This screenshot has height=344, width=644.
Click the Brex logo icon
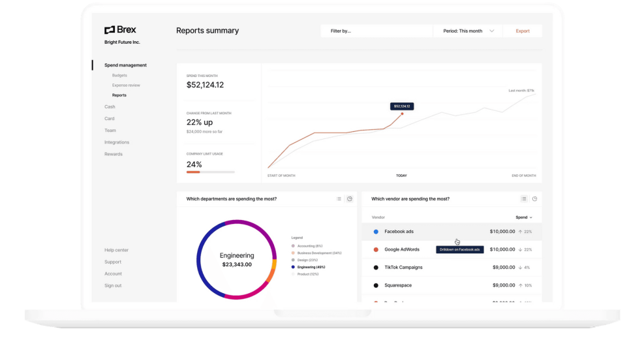pyautogui.click(x=110, y=30)
